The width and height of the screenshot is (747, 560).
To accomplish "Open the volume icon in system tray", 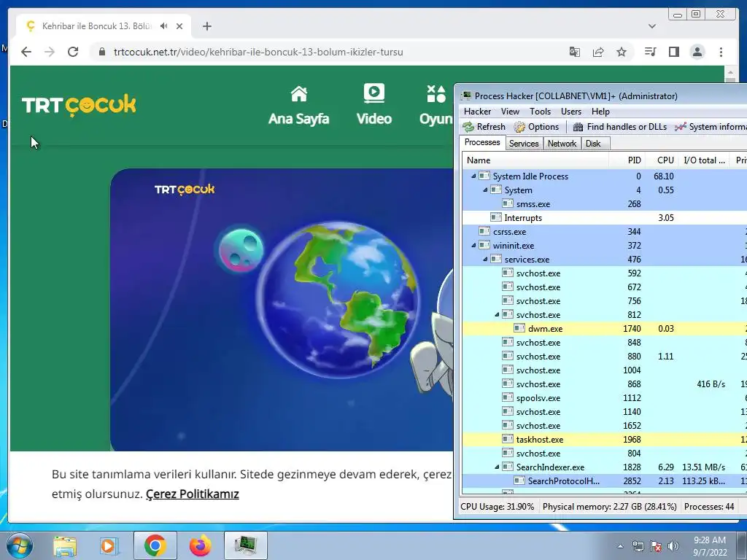I will (673, 546).
